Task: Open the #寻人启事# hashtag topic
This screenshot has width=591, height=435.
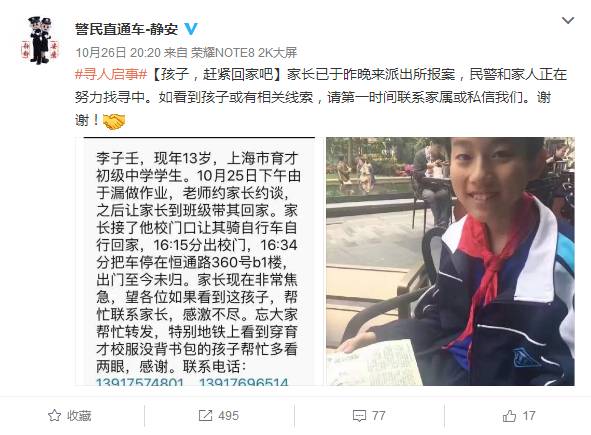Action: click(x=111, y=74)
